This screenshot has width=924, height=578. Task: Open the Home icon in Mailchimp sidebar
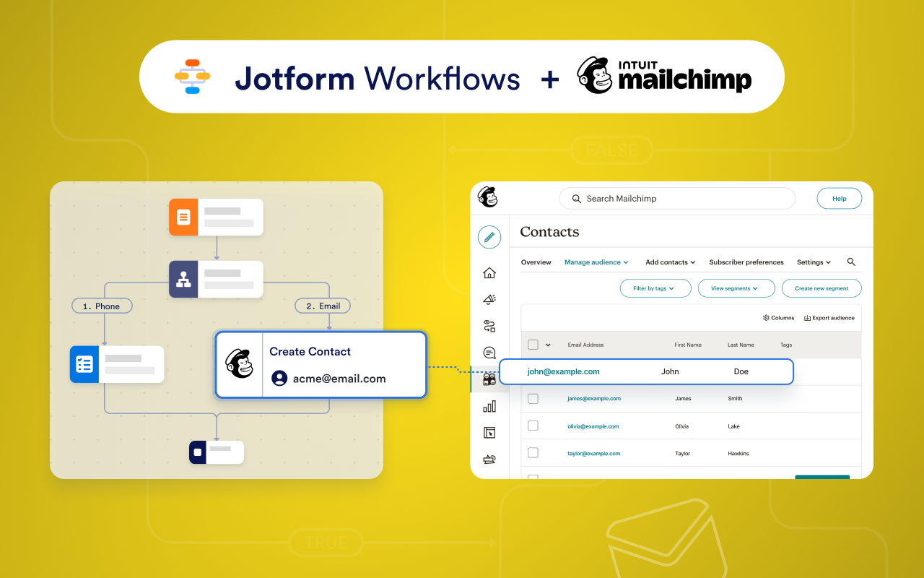[x=489, y=272]
